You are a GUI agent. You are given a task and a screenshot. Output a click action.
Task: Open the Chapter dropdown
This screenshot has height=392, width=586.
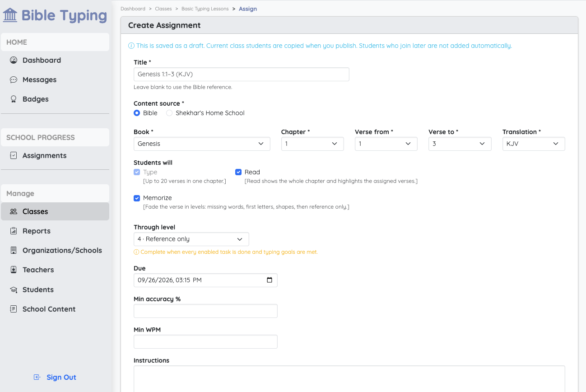click(x=312, y=144)
